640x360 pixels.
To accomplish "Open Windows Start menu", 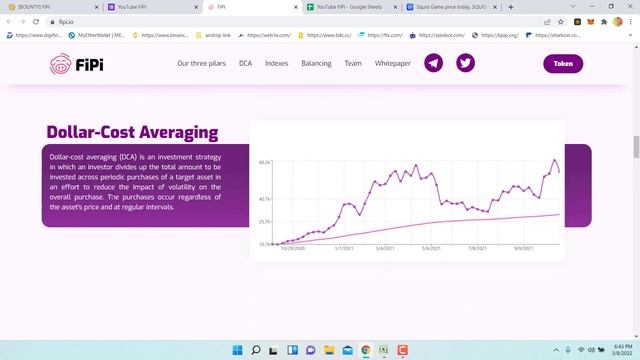I will pos(237,350).
